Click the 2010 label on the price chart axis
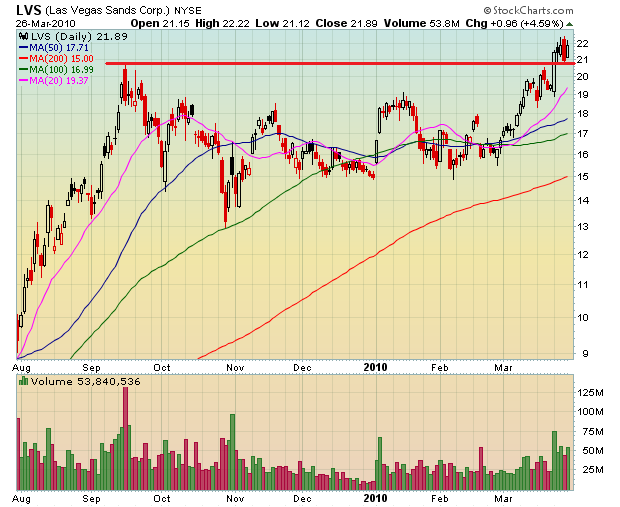This screenshot has height=507, width=620. pos(375,367)
